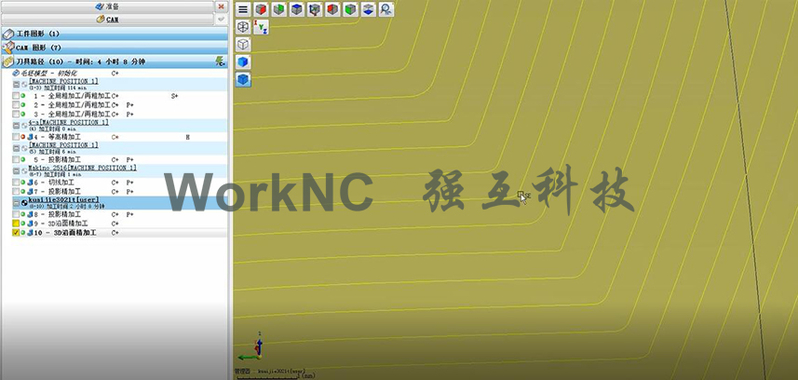Click the globe icon beside kuaijie3021t[user]
798x380 pixels.
[24, 202]
